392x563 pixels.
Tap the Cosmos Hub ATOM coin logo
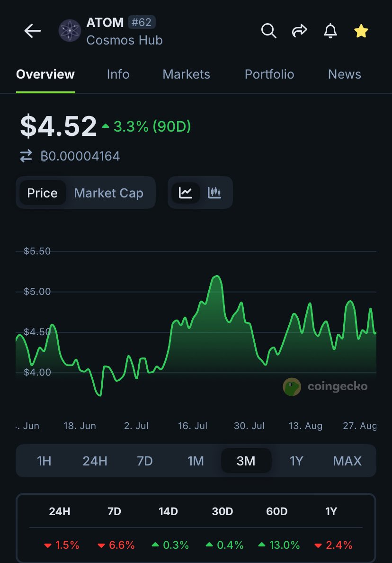[70, 31]
